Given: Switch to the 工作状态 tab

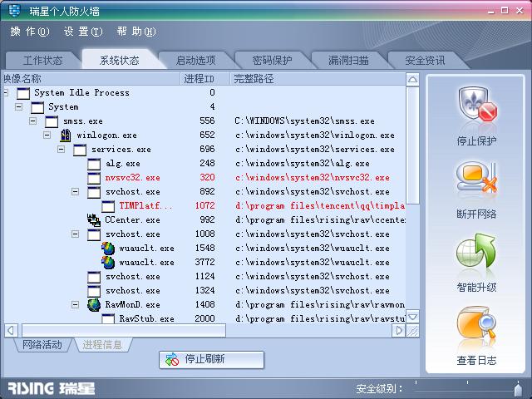Looking at the screenshot, I should tap(42, 61).
